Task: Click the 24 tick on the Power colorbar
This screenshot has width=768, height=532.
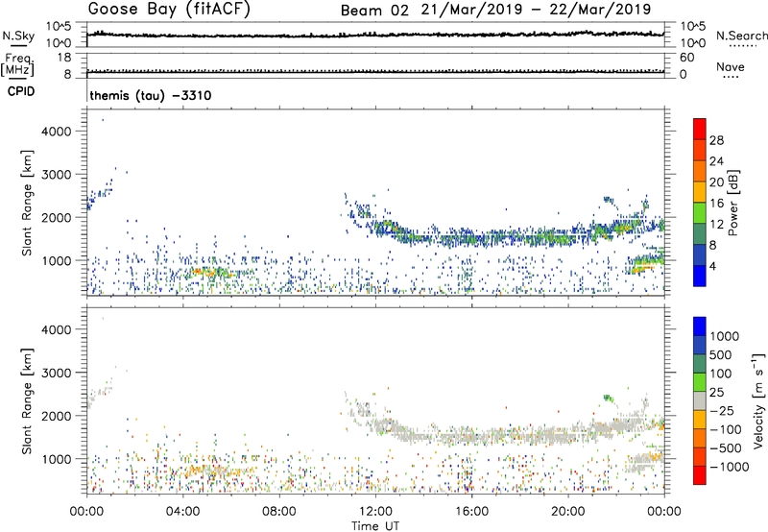Action: [716, 161]
